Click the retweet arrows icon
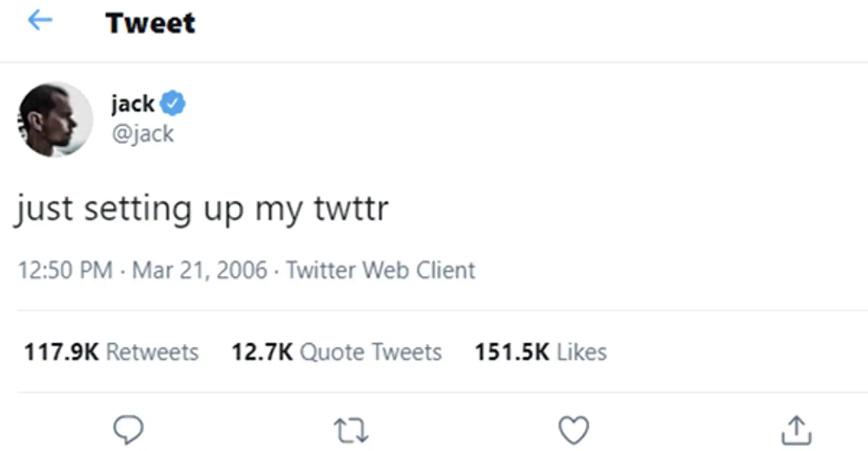 (350, 430)
